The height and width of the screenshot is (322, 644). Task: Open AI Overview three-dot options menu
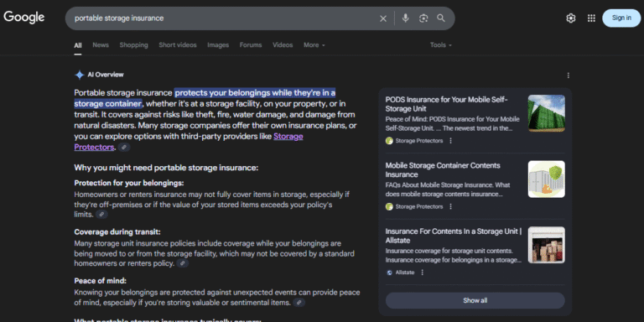coord(568,75)
